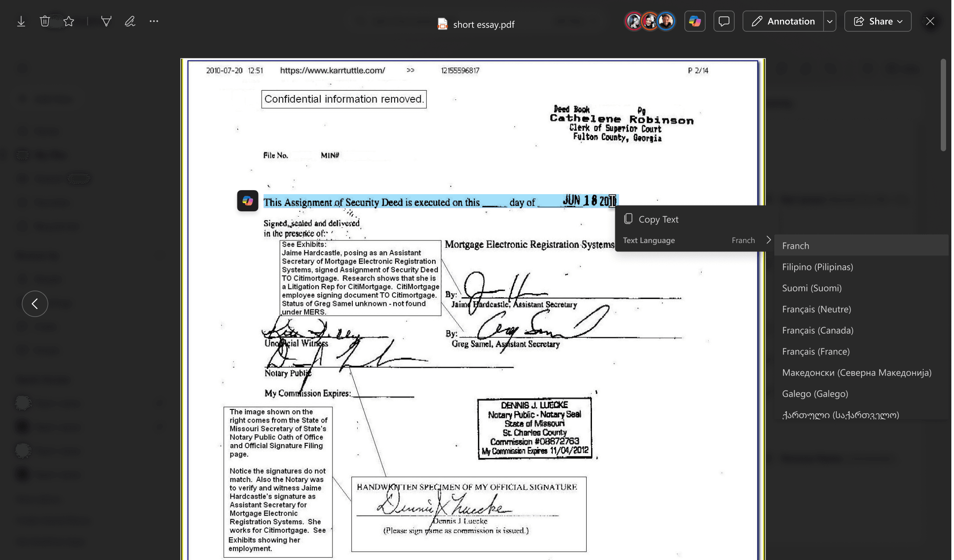This screenshot has height=560, width=954.
Task: Select Français (France) language
Action: 862,351
